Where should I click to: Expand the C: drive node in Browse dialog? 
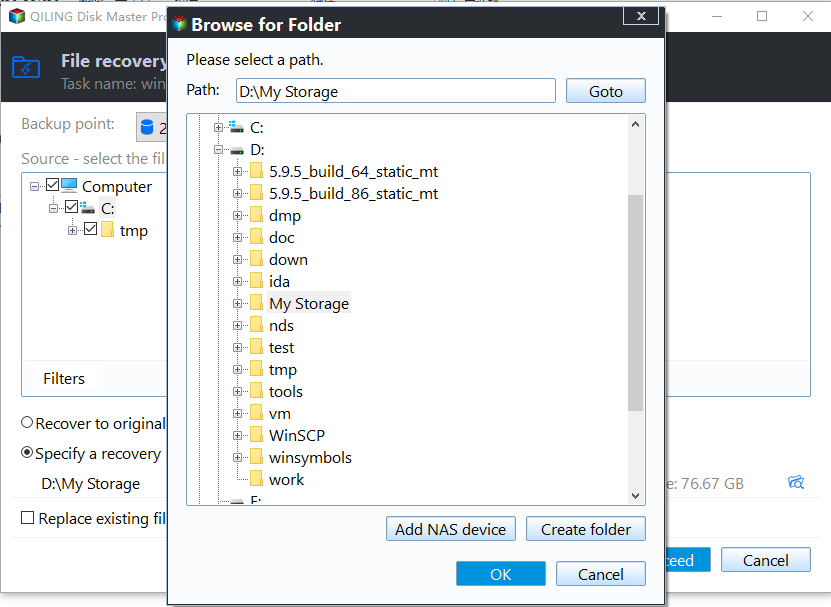pos(218,127)
